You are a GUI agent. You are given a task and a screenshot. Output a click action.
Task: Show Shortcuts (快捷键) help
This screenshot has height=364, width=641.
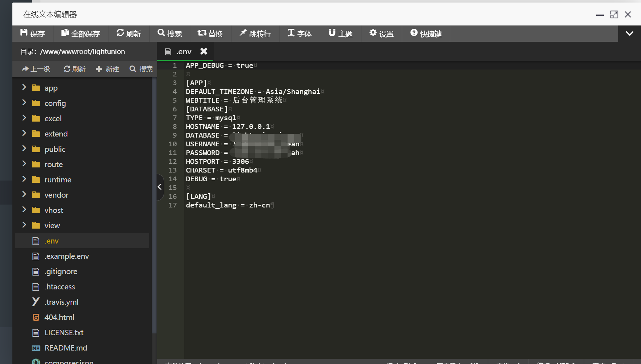pyautogui.click(x=426, y=33)
